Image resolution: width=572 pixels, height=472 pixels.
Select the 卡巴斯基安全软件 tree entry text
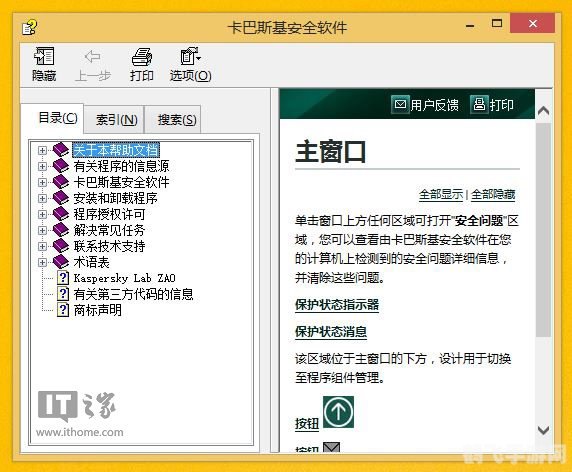(121, 182)
